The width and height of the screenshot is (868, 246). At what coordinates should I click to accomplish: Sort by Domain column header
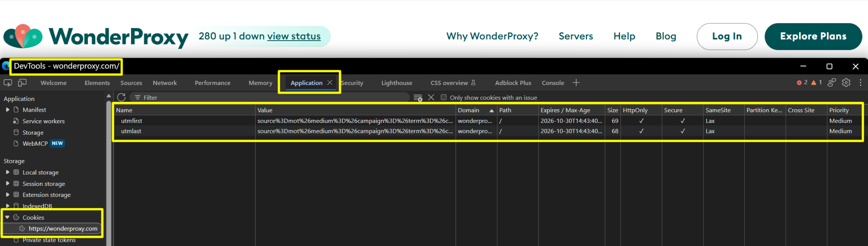tap(476, 110)
